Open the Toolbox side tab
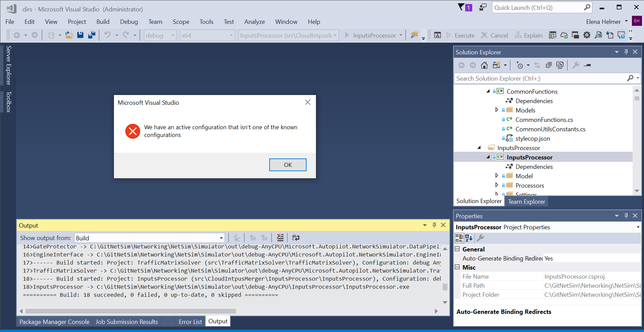The image size is (644, 332). (8, 102)
